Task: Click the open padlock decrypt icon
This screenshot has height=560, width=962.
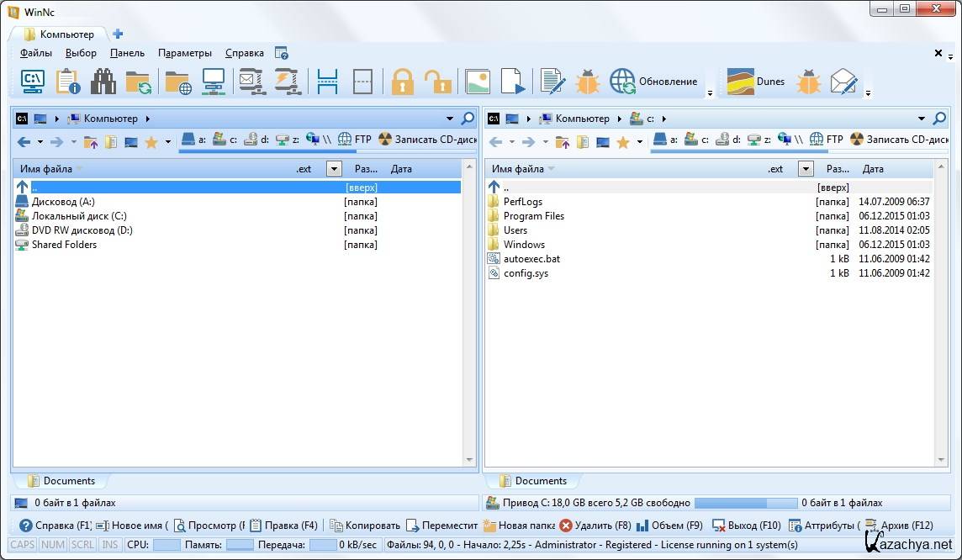Action: 437,82
